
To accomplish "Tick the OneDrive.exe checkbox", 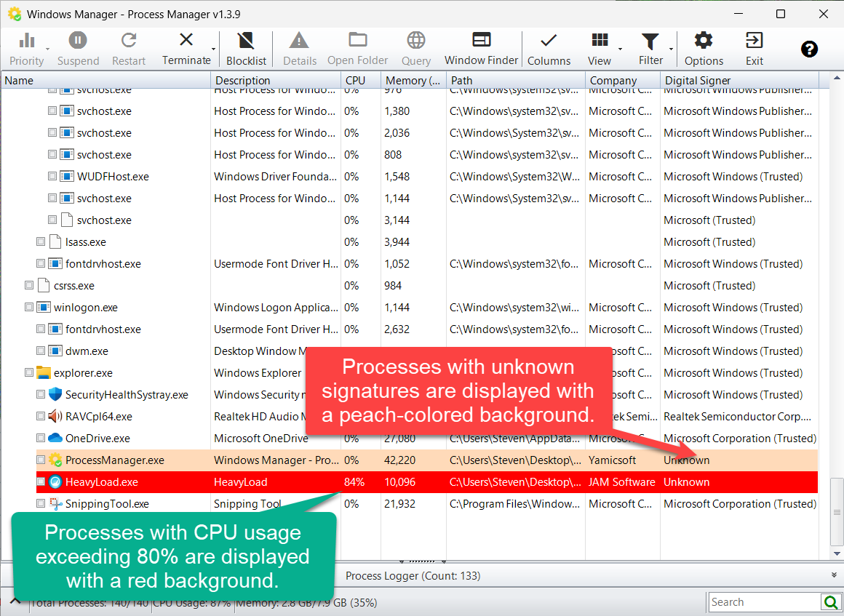I will click(x=41, y=437).
